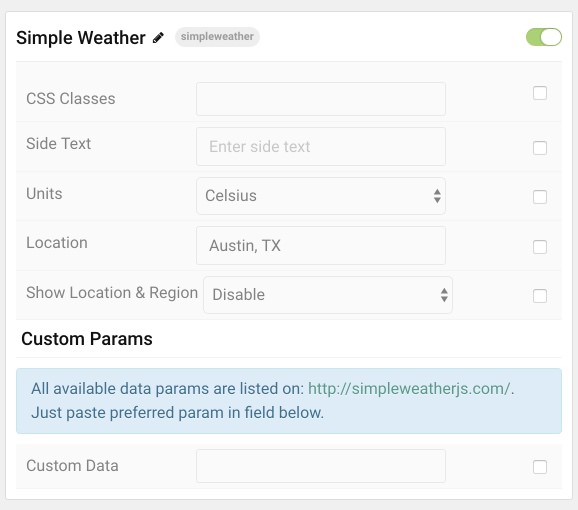Check the Side Text override checkbox
Screen dimensions: 578x510
point(540,148)
